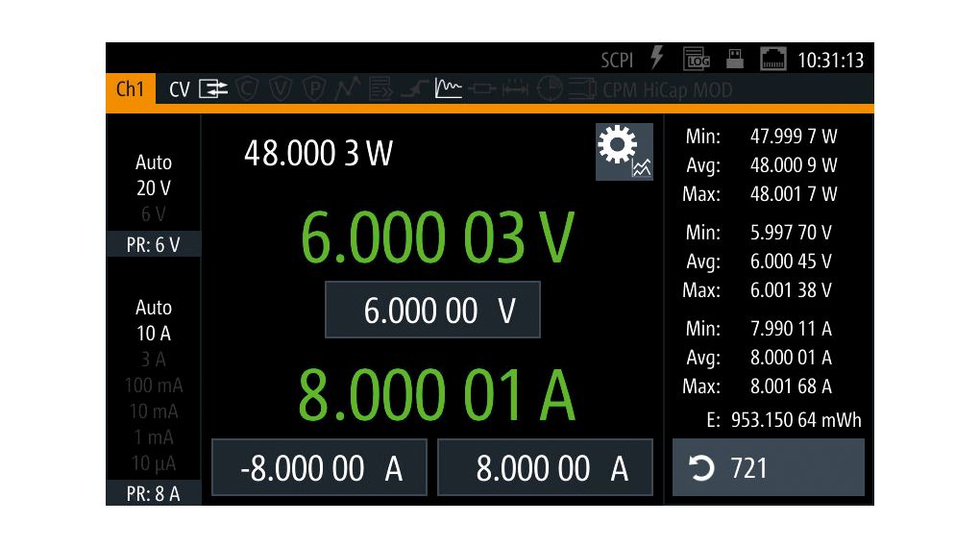Edit the 8.000 00 A positive current limit
The width and height of the screenshot is (980, 548).
coord(545,468)
